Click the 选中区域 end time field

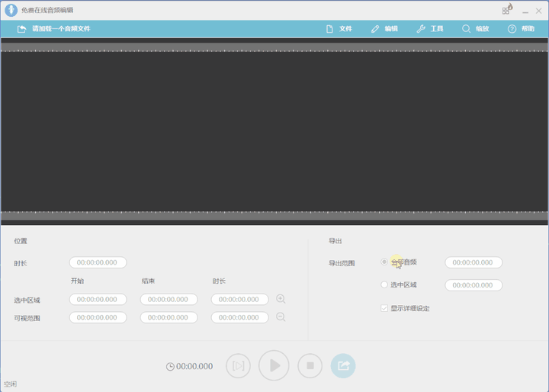(x=169, y=300)
